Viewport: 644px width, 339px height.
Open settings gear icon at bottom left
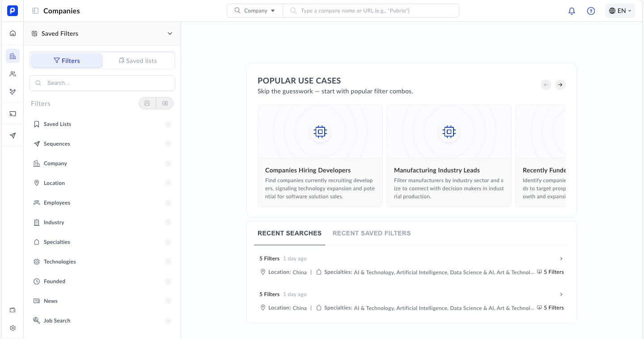tap(13, 328)
